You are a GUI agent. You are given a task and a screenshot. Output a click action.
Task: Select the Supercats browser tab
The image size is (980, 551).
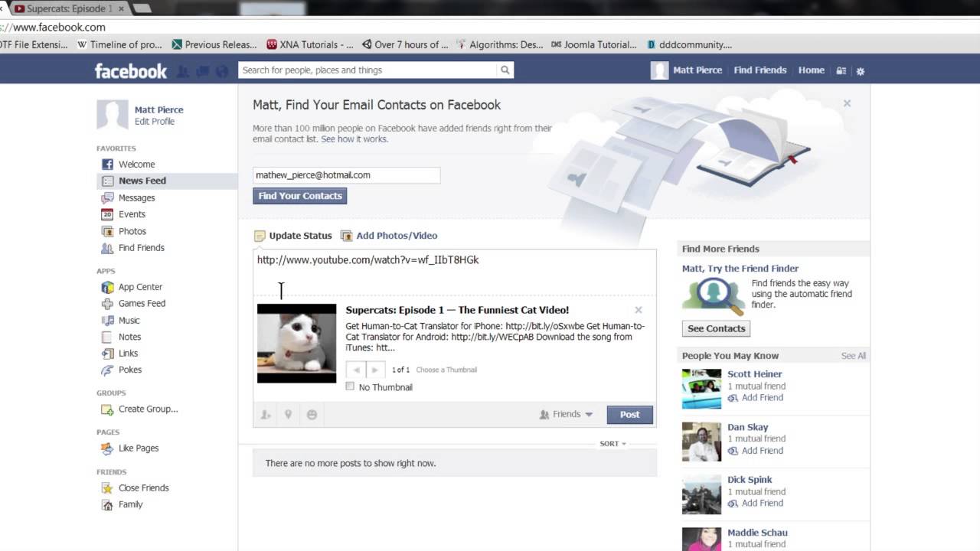69,8
